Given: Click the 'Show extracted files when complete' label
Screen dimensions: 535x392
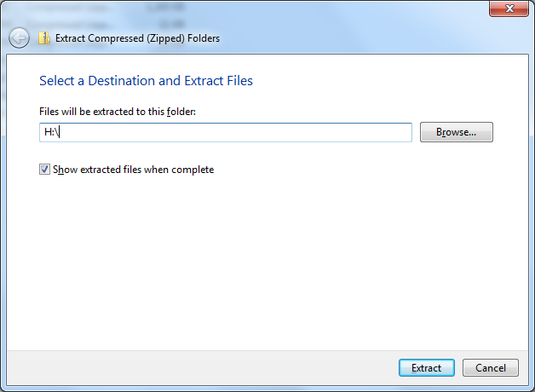Looking at the screenshot, I should point(133,170).
